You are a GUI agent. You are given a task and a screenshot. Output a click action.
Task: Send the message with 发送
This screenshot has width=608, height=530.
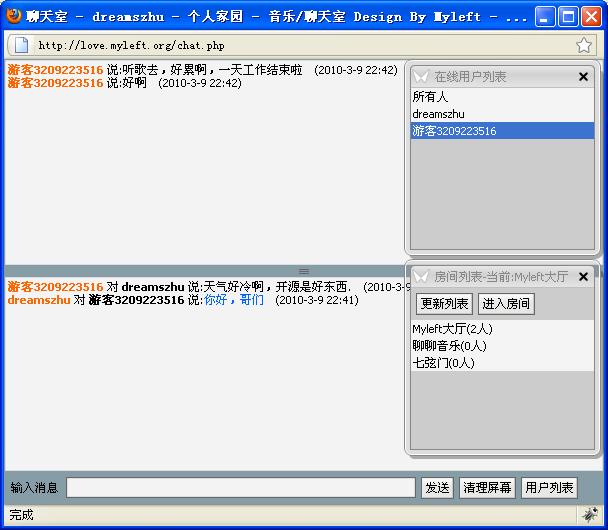[x=437, y=487]
